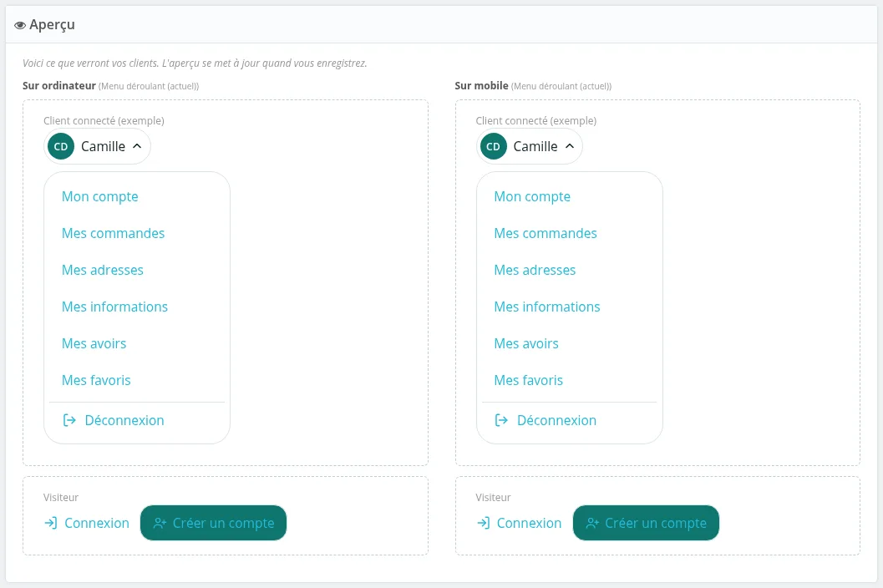Click the Camille name in desktop preview

click(x=103, y=146)
